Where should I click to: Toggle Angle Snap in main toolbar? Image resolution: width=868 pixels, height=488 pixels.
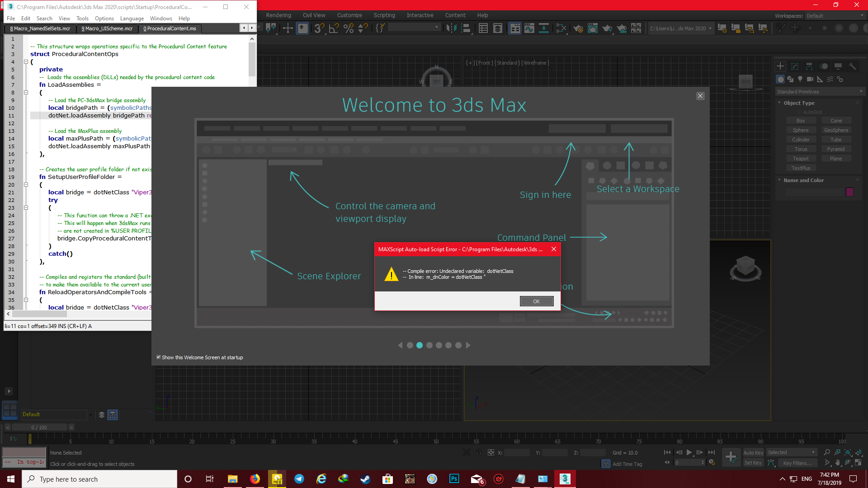coord(334,28)
